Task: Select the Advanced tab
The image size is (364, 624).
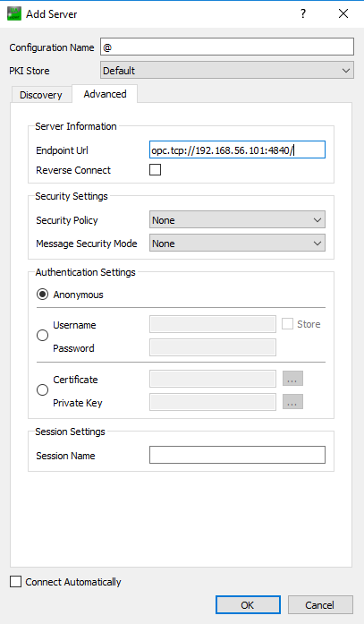Action: click(x=105, y=94)
